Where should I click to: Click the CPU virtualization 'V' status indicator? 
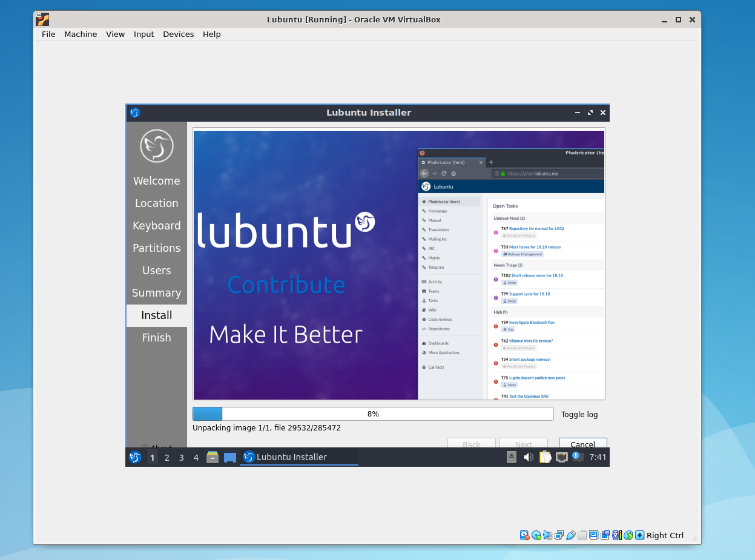point(617,535)
